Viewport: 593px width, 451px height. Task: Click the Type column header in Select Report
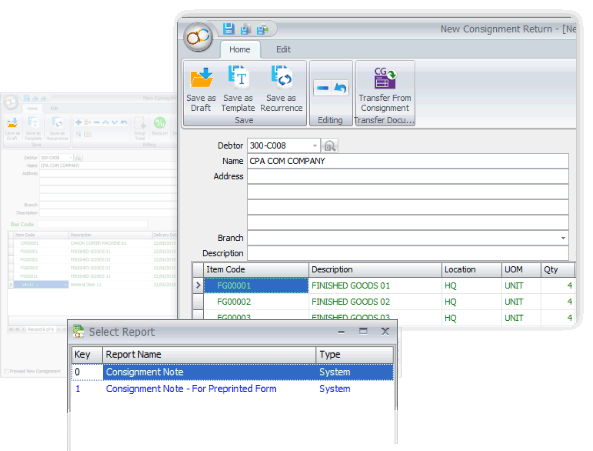(x=355, y=355)
